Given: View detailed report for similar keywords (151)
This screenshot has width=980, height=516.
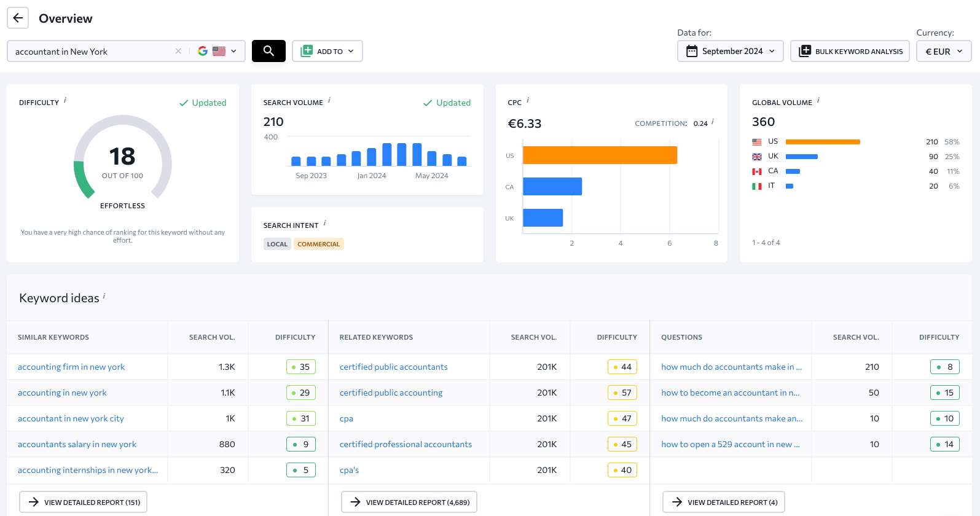Looking at the screenshot, I should (x=83, y=502).
